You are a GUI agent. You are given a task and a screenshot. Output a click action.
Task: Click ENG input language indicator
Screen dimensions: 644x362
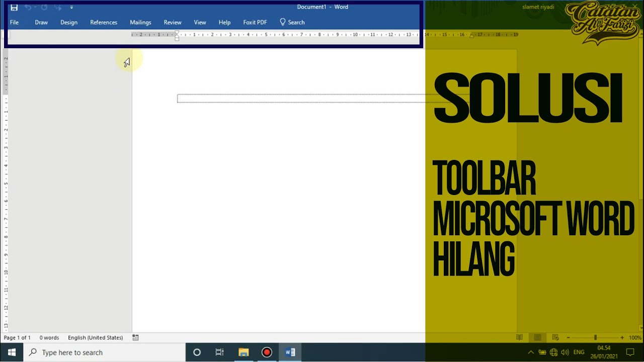(x=579, y=352)
